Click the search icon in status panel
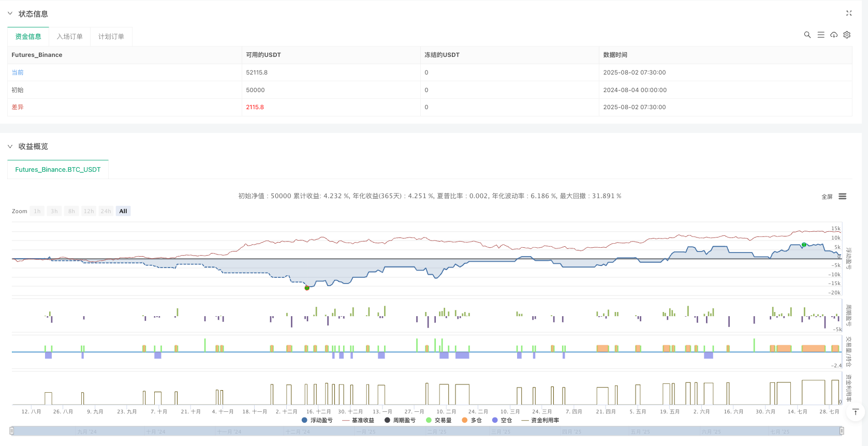 807,35
